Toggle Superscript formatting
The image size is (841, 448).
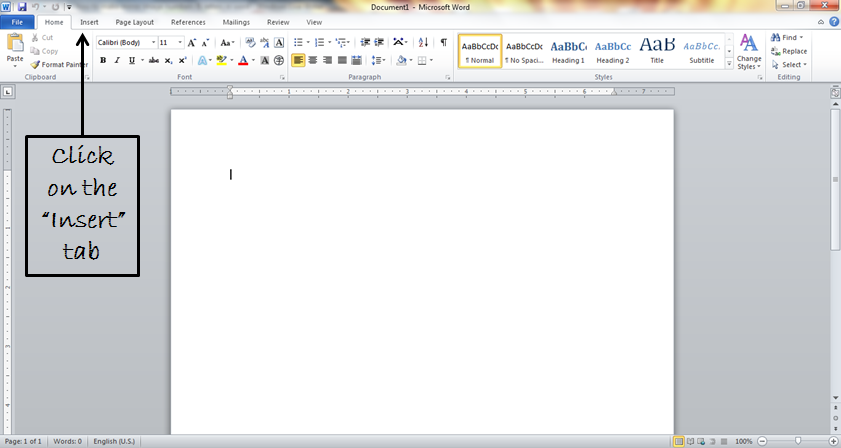pyautogui.click(x=182, y=61)
